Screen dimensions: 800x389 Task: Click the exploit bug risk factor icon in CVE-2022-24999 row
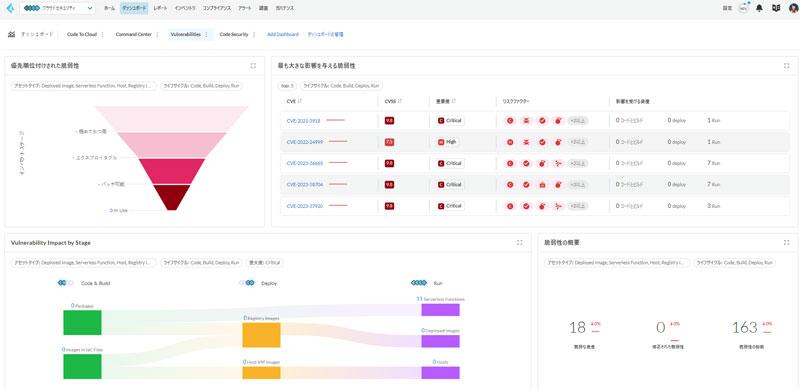coord(558,142)
